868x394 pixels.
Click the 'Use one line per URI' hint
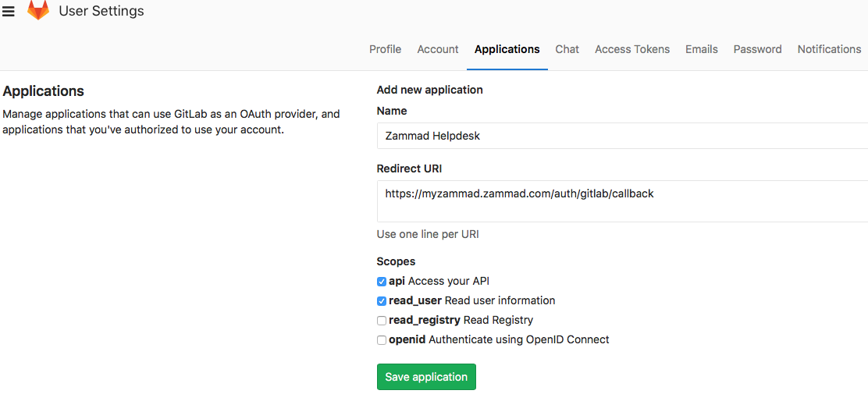(427, 234)
